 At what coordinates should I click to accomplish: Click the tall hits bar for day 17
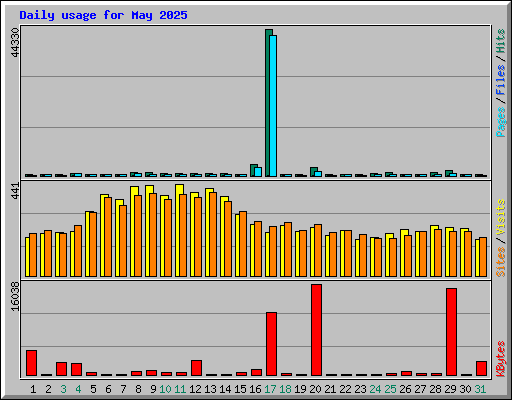pos(267,103)
